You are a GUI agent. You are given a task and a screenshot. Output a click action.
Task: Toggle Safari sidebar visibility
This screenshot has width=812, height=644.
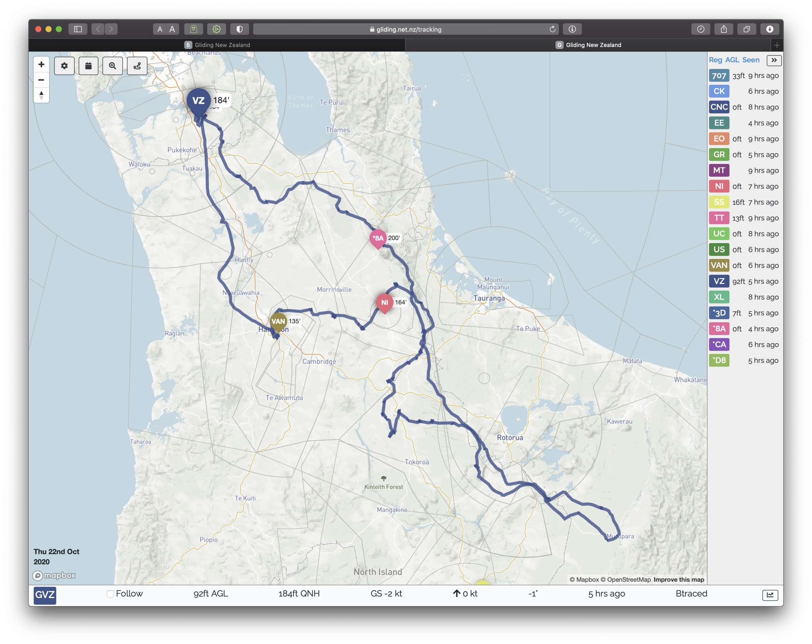click(x=78, y=29)
